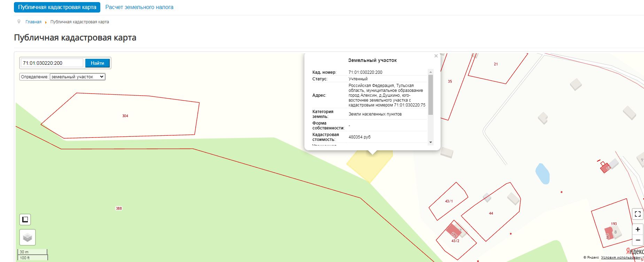
Task: Close the land parcel info popup
Action: coord(436,56)
